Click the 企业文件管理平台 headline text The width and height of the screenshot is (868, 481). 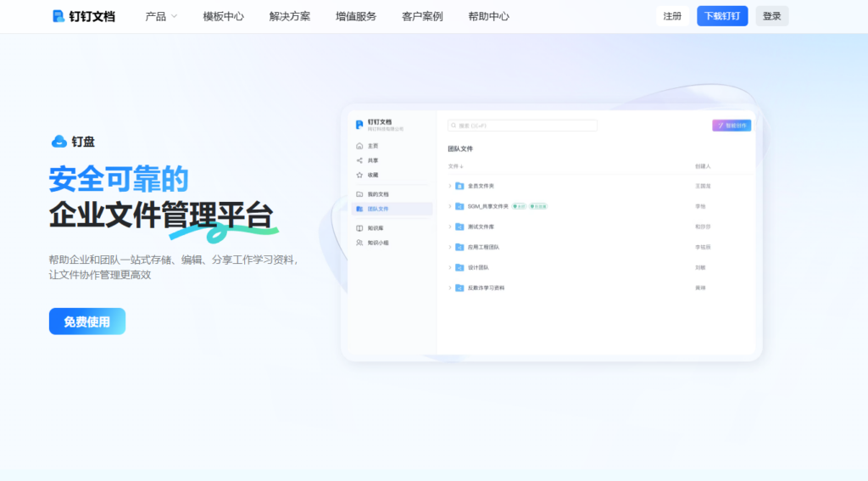pyautogui.click(x=161, y=215)
